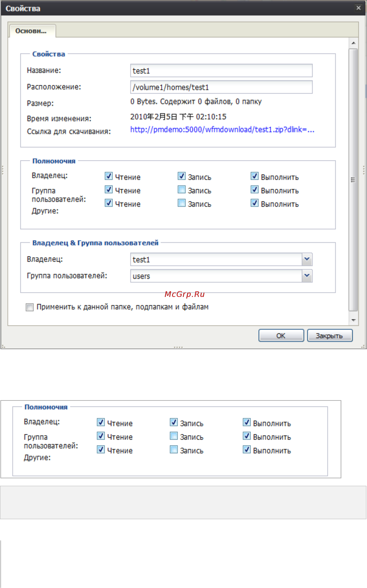Viewport: 367px width, 588px height.
Task: Click the 'Ссылка для скачивания:' label
Action: 69,131
